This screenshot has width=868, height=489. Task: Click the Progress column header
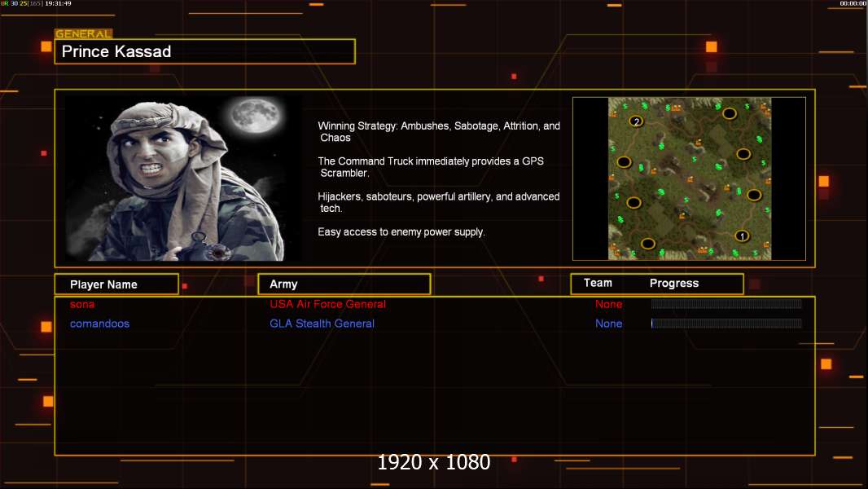click(x=673, y=283)
